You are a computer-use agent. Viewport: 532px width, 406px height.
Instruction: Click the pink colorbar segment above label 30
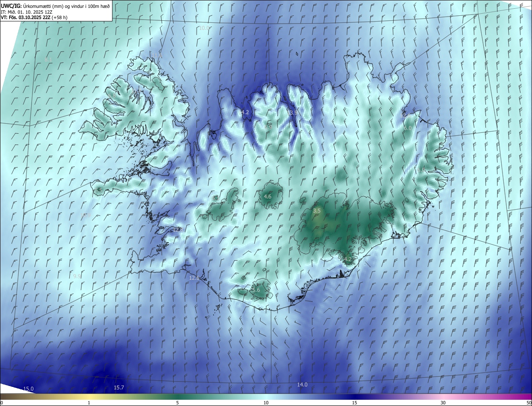click(x=443, y=397)
